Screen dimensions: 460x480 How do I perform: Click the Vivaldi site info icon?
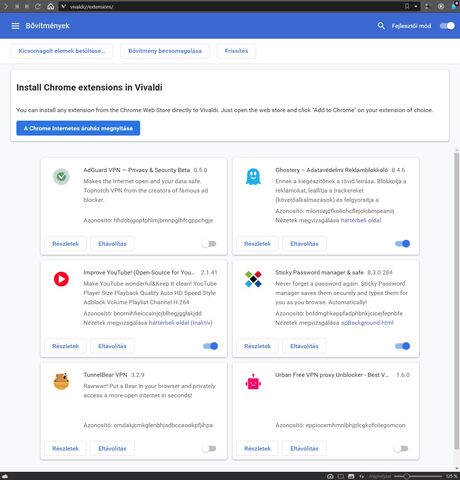pyautogui.click(x=63, y=6)
